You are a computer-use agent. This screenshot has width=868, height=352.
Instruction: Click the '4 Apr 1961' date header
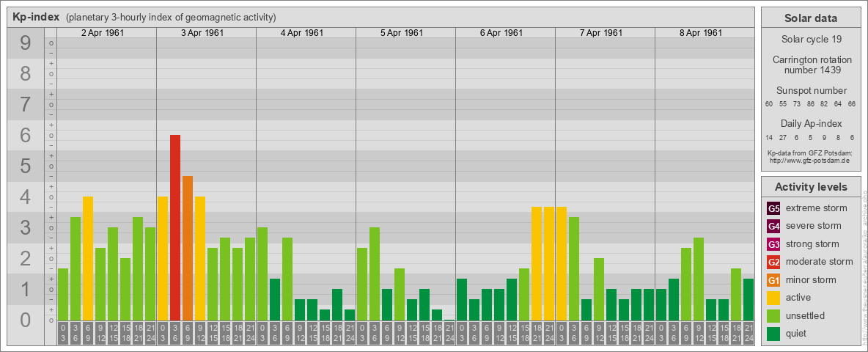pos(302,33)
